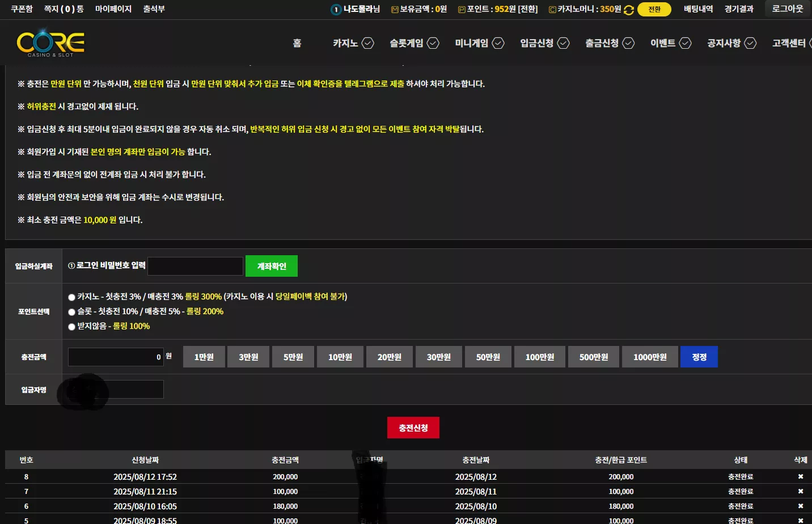Click the 충전/환급 포인트 column header
Viewport: 812px width, 524px height.
tap(621, 460)
